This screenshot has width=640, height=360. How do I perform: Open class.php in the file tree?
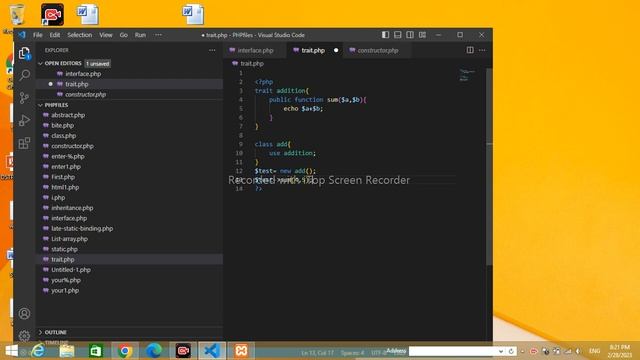130,136
